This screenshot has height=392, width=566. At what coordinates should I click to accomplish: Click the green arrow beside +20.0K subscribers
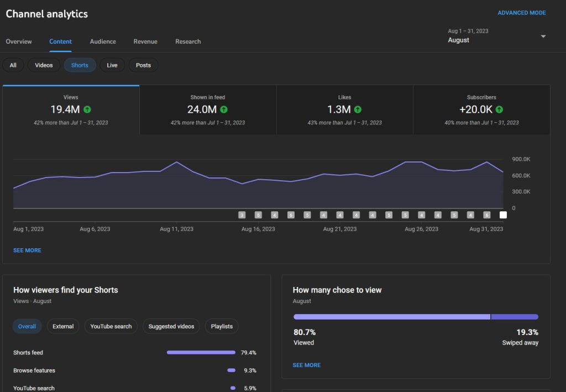[499, 109]
